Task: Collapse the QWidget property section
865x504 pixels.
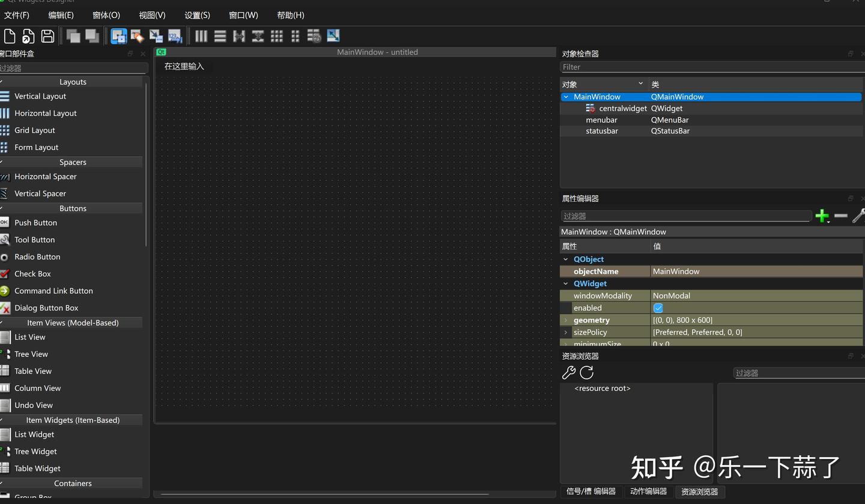Action: [565, 284]
